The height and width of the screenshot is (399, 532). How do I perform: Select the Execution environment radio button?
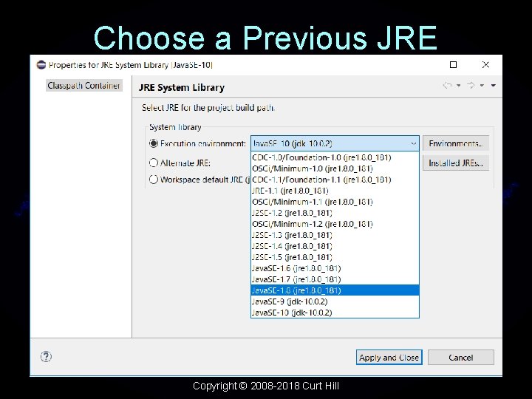click(x=154, y=143)
